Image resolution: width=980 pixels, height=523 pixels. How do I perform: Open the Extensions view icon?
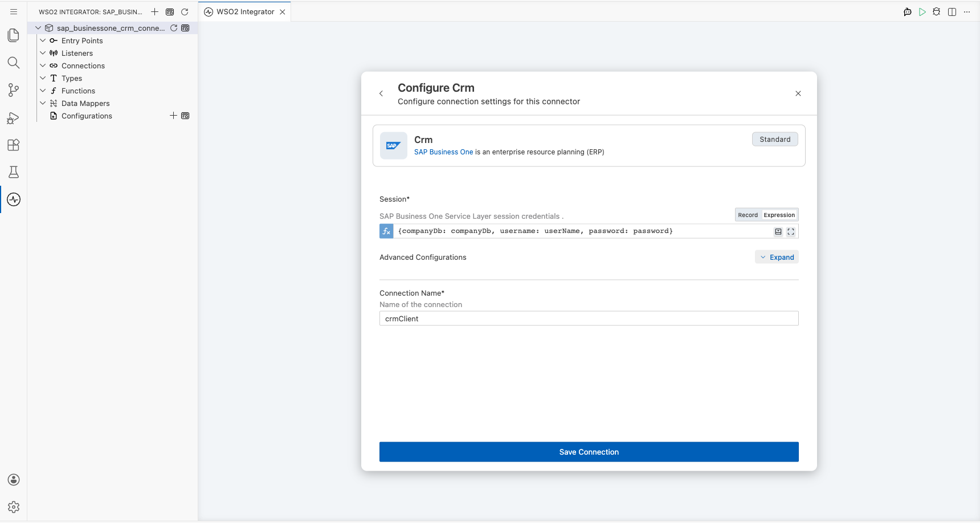[x=14, y=145]
